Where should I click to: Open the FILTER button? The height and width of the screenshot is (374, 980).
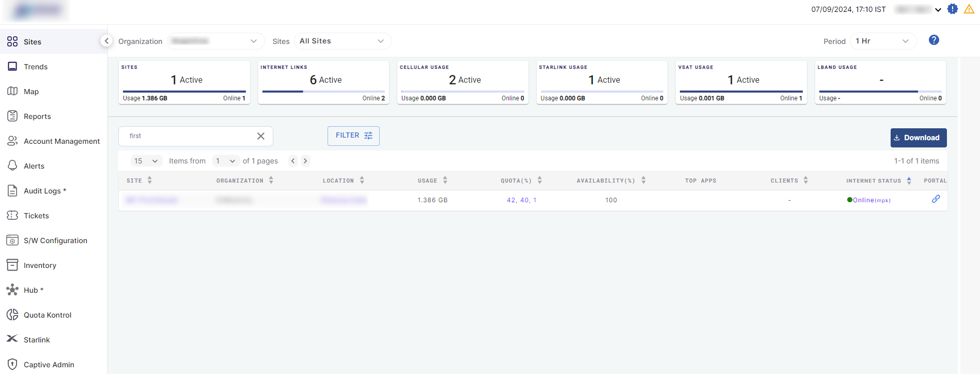pos(353,136)
